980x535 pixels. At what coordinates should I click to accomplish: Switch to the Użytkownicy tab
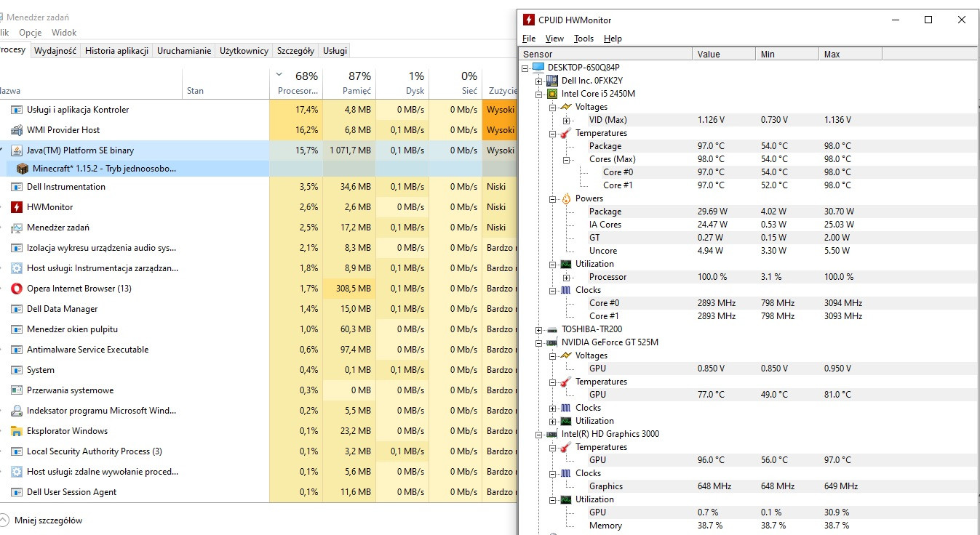244,51
